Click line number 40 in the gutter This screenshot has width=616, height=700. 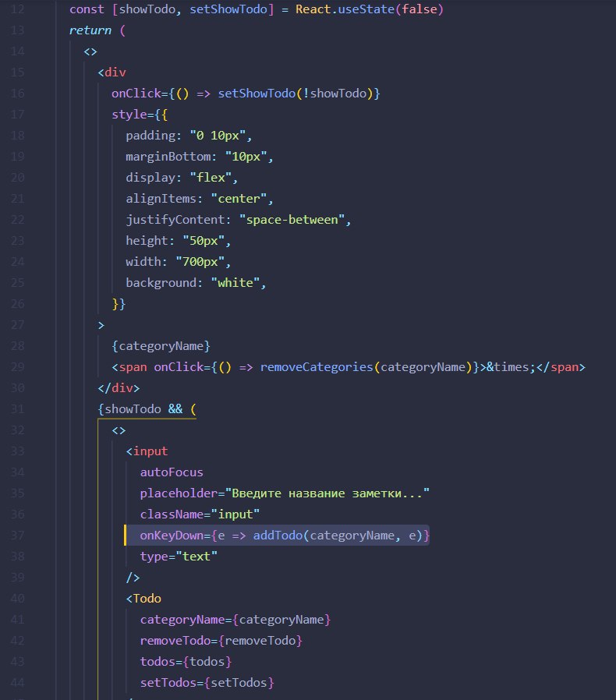pos(17,599)
